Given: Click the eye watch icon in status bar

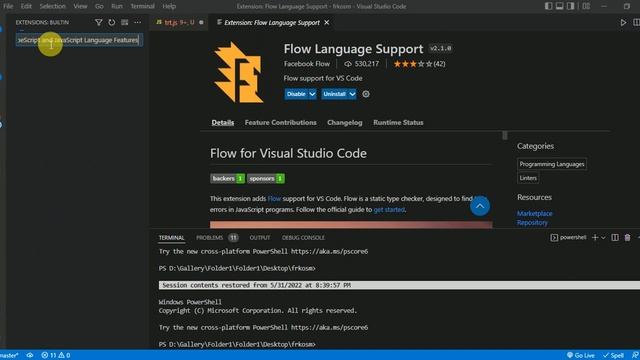Looking at the screenshot, I should coord(30,355).
